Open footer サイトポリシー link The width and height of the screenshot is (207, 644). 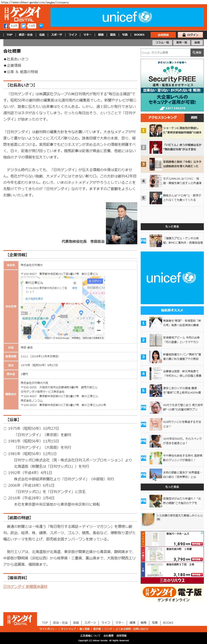click(48, 629)
